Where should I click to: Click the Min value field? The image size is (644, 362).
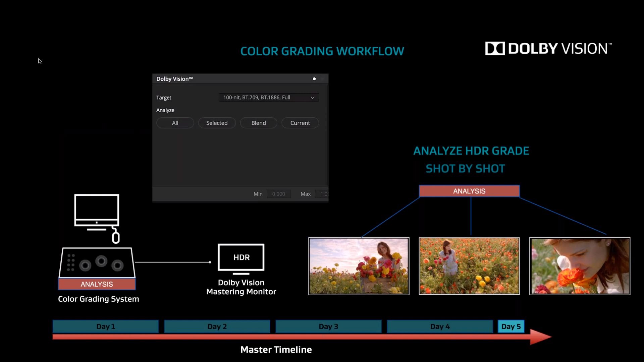(x=279, y=194)
